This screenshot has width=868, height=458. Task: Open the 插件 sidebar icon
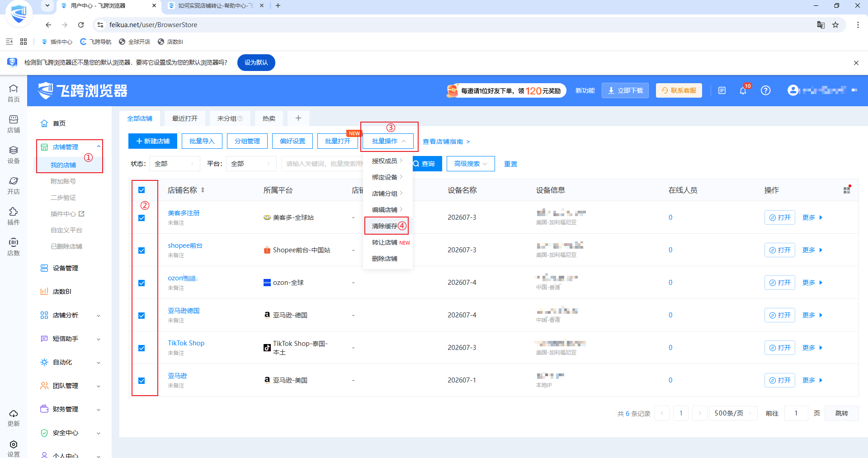(14, 216)
